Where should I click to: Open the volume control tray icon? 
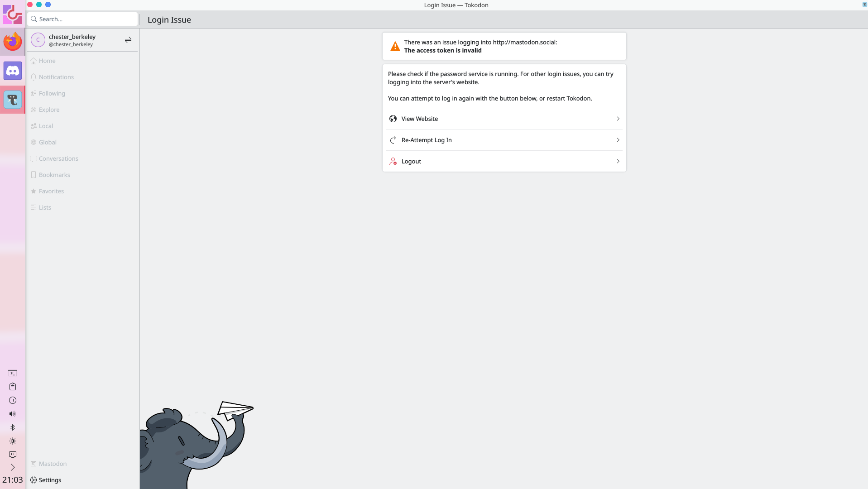point(13,414)
